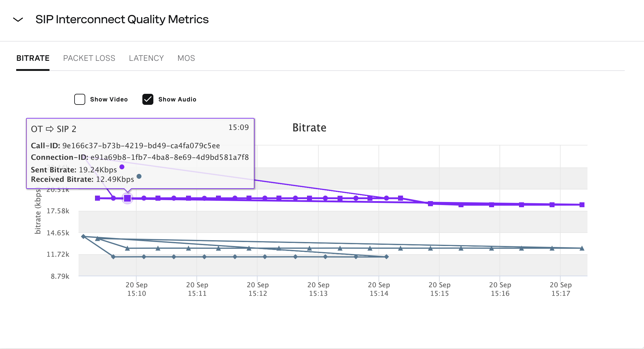Click the 15:09 timestamp in the tooltip
Image resolution: width=644 pixels, height=349 pixels.
click(x=239, y=127)
